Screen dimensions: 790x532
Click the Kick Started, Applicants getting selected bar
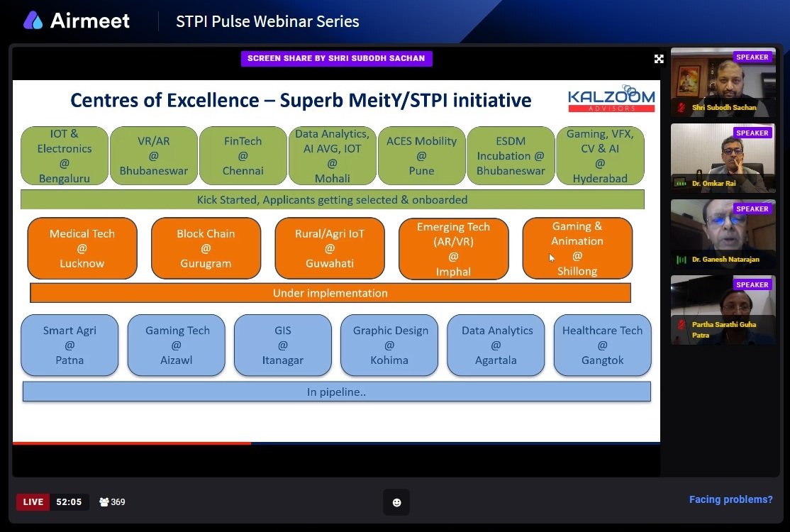tap(332, 199)
